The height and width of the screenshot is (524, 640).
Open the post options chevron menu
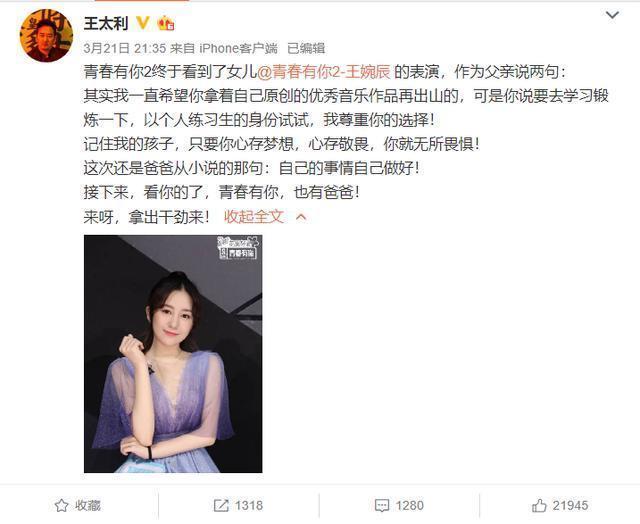612,16
